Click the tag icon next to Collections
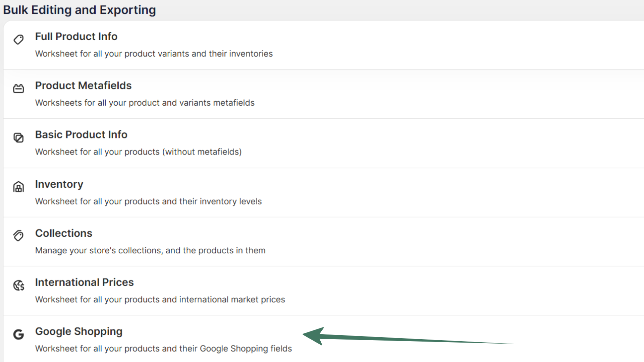 18,236
